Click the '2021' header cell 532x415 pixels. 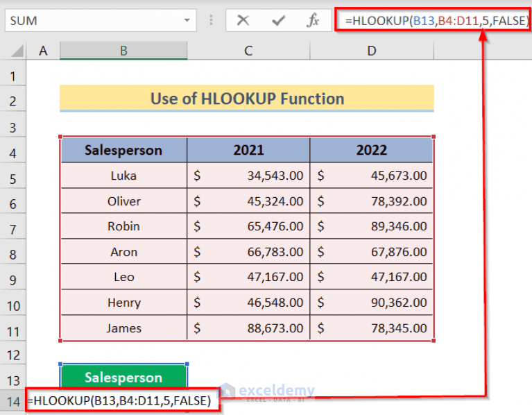[x=248, y=150]
